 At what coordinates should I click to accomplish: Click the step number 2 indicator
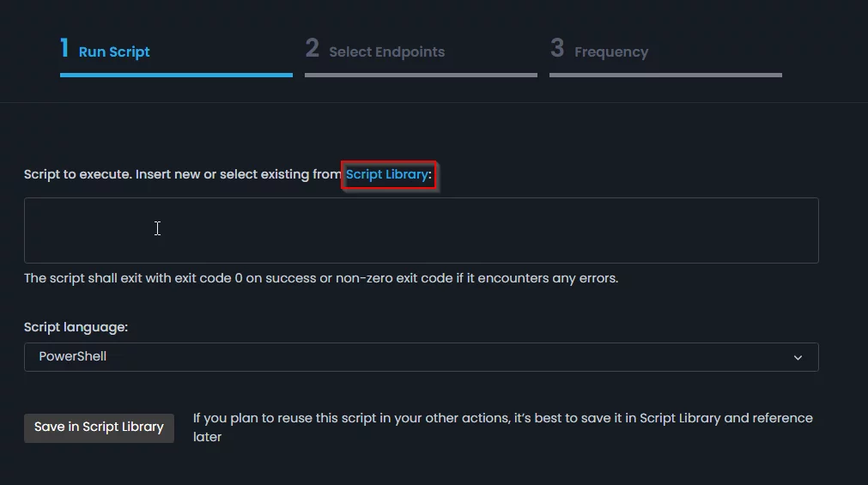(312, 48)
